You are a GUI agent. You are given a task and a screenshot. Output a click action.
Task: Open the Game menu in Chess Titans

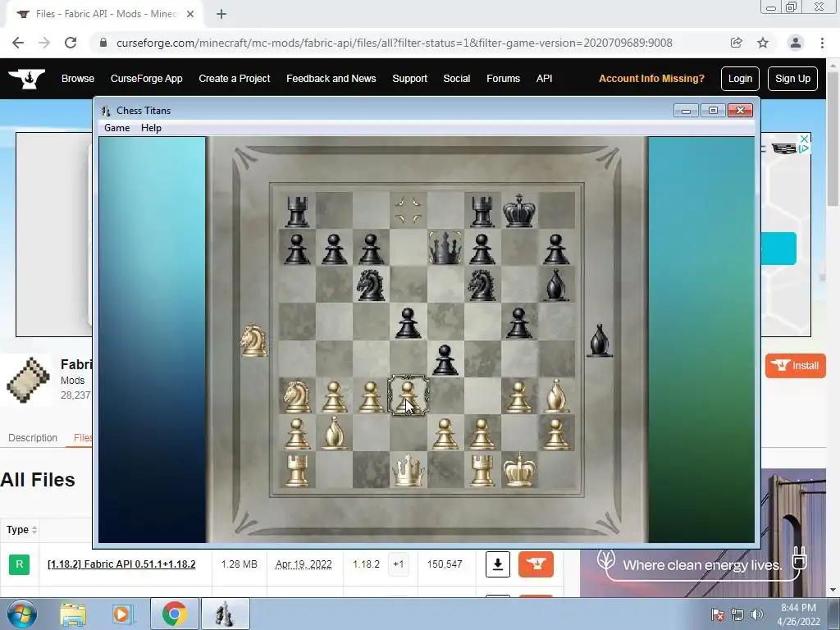coord(116,127)
